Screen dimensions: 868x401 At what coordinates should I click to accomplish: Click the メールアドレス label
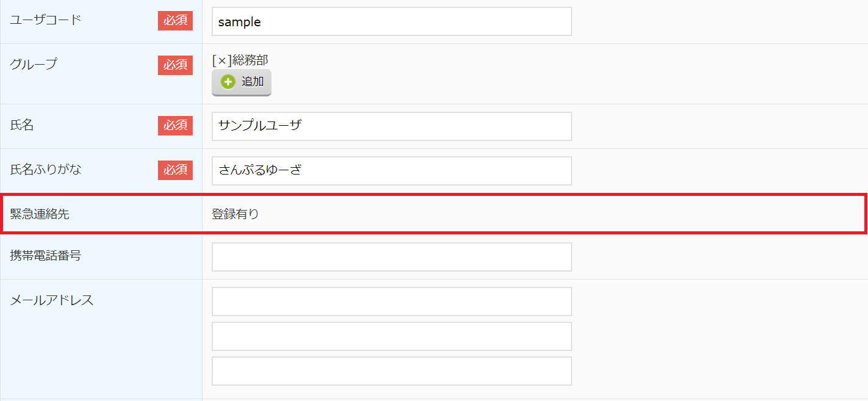click(52, 300)
